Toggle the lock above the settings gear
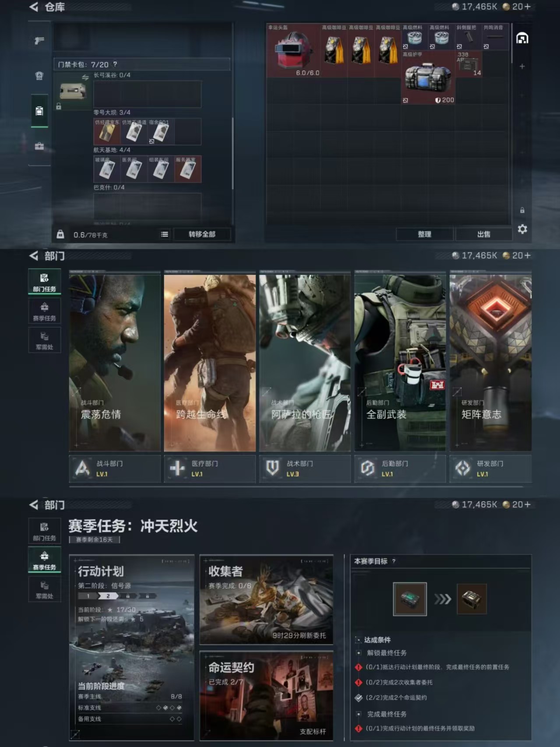 click(522, 211)
